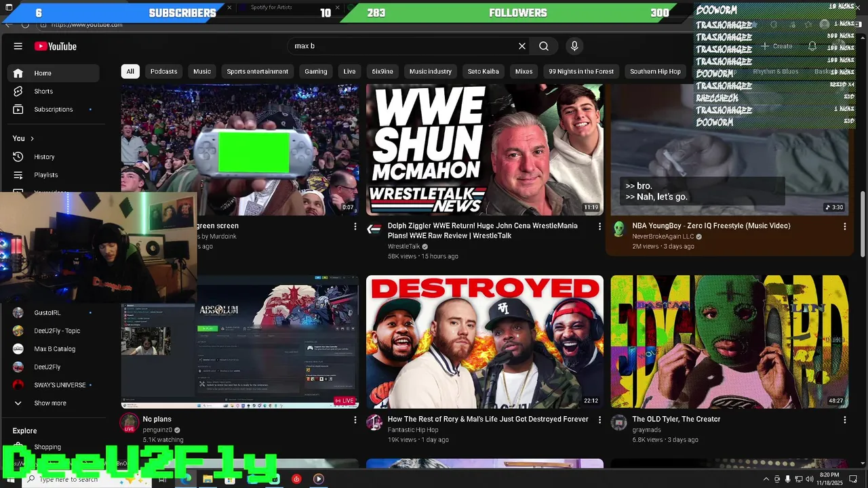Open Playlists in the sidebar
868x488 pixels.
pos(54,175)
